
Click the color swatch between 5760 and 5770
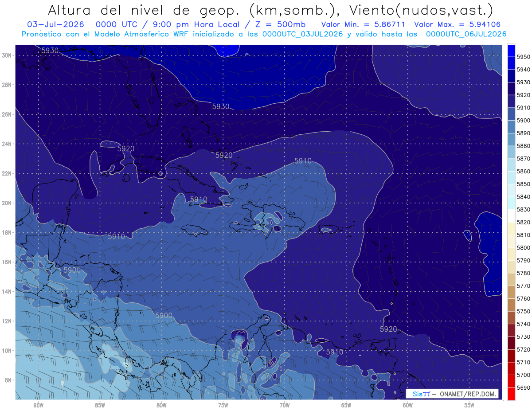coord(511,292)
